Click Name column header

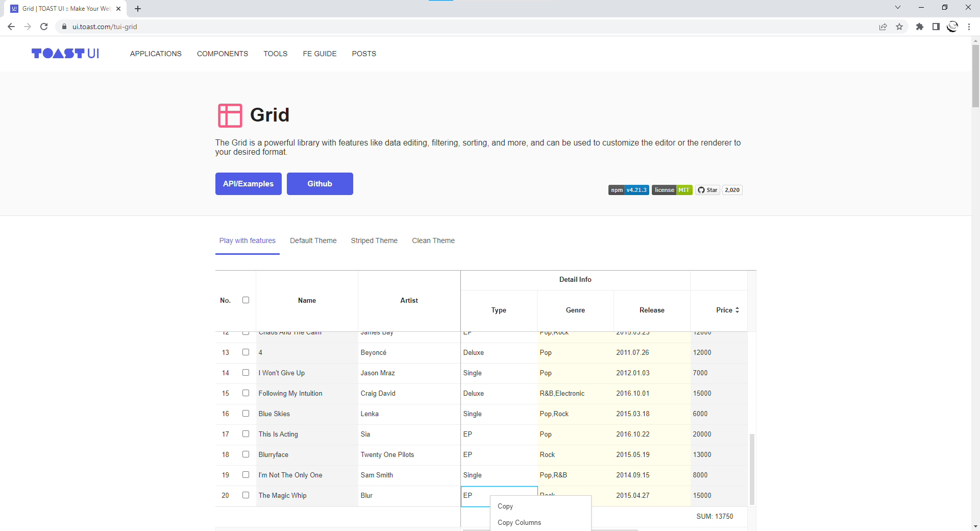(x=307, y=300)
